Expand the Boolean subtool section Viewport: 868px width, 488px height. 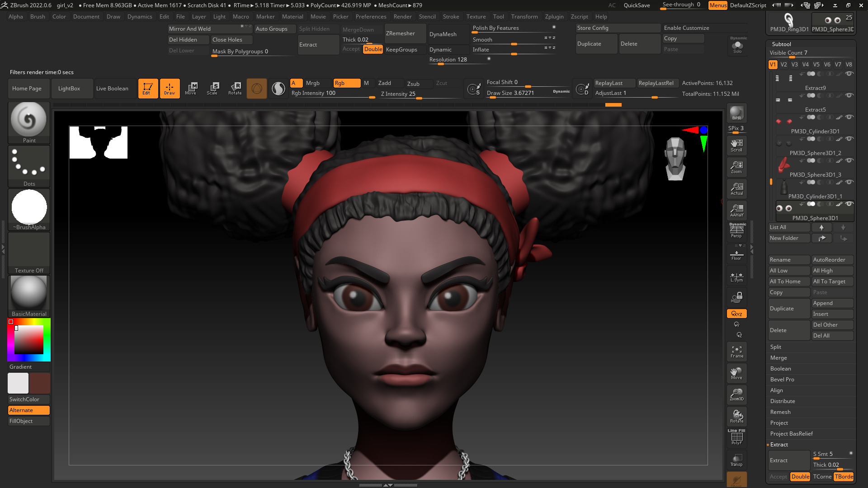click(781, 369)
